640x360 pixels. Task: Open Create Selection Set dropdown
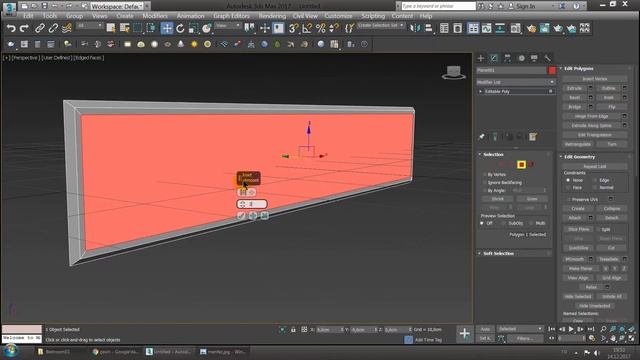(x=381, y=25)
